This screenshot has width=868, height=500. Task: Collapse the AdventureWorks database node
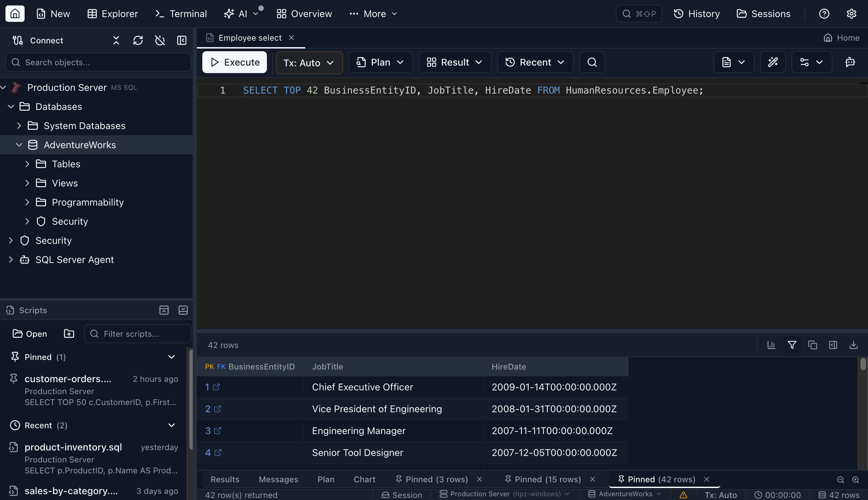[x=19, y=145]
